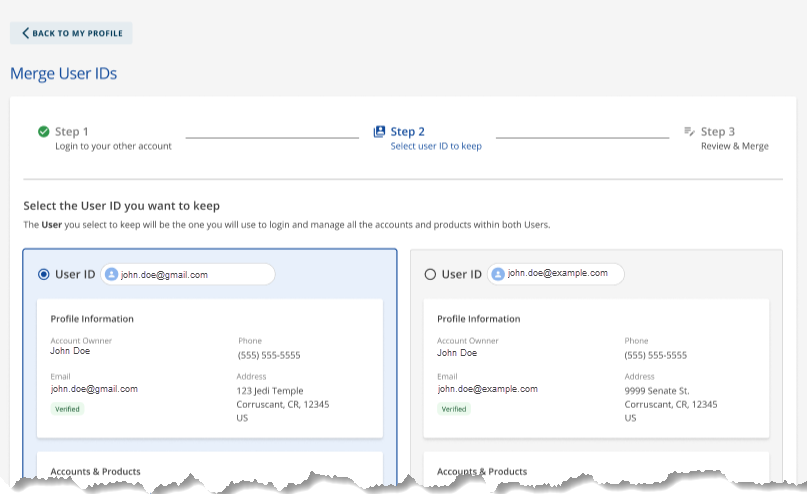The image size is (807, 502).
Task: Click Accounts & Products in the gmail card
Action: click(x=95, y=471)
